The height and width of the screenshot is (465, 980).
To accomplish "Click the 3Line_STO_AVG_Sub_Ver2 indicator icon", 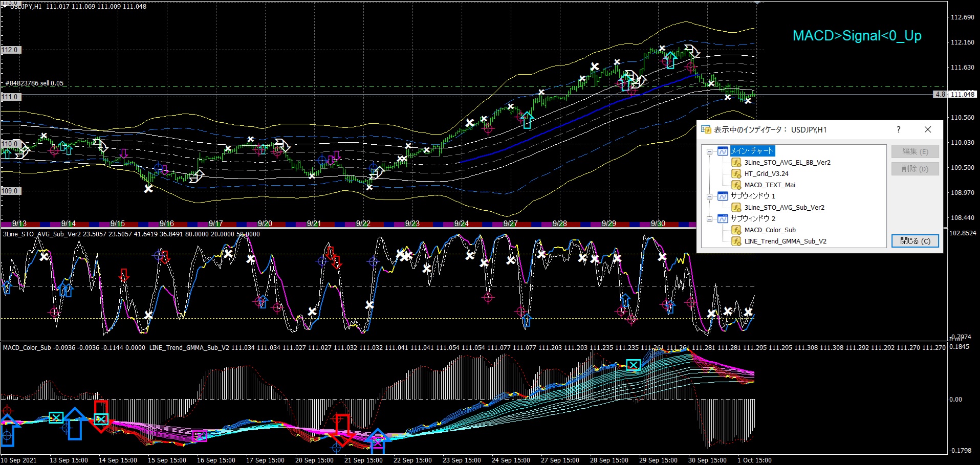I will point(736,207).
